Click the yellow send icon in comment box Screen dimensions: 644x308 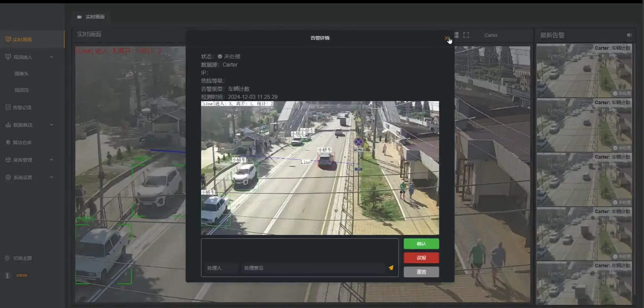(391, 268)
